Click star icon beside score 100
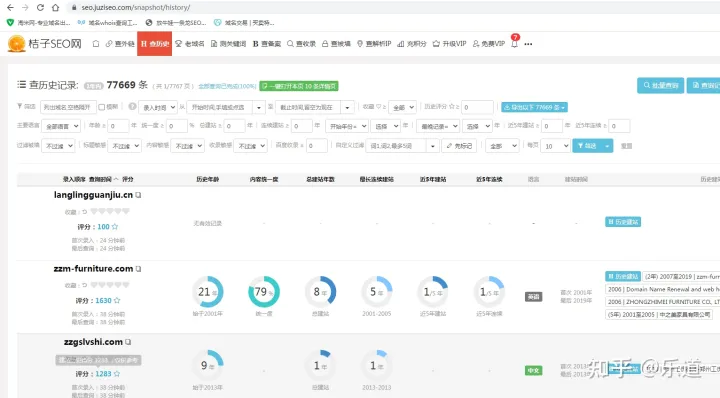The height and width of the screenshot is (398, 720). pos(115,226)
